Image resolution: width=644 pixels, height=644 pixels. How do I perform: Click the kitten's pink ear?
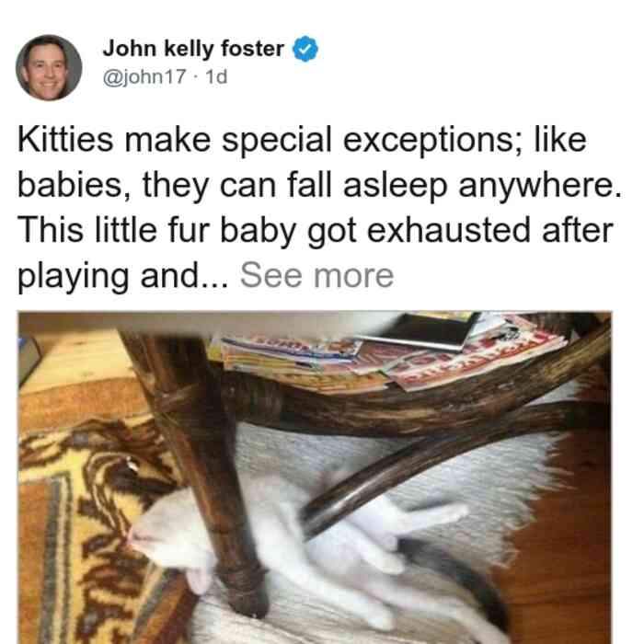click(199, 579)
